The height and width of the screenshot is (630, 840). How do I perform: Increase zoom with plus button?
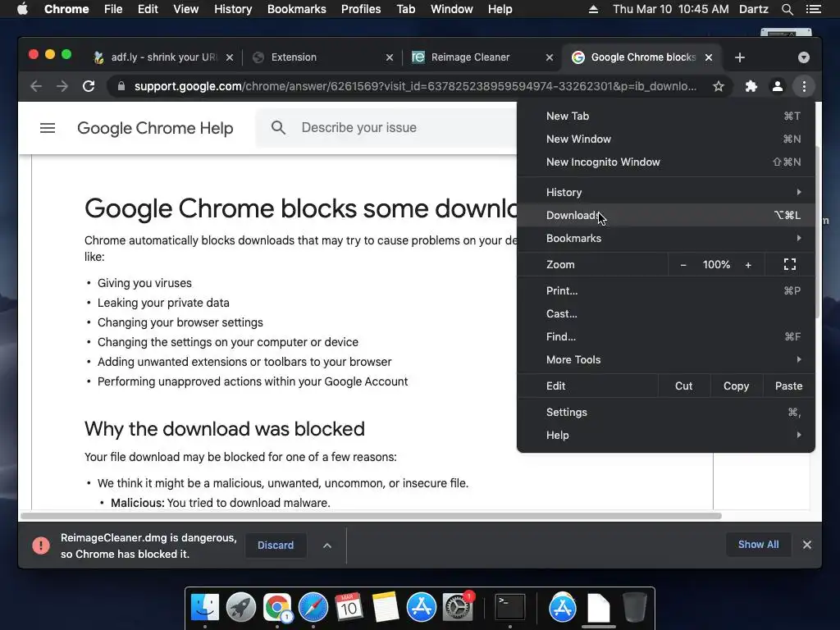(748, 265)
